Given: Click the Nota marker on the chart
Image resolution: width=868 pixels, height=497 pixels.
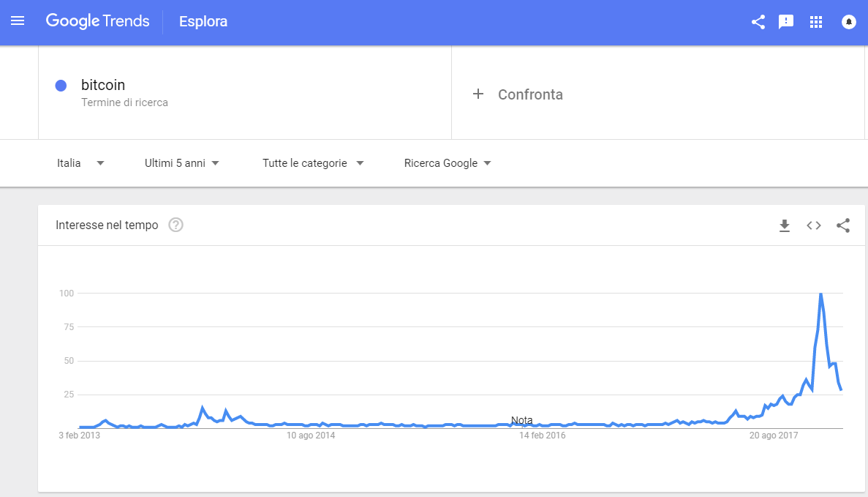Looking at the screenshot, I should tap(521, 420).
